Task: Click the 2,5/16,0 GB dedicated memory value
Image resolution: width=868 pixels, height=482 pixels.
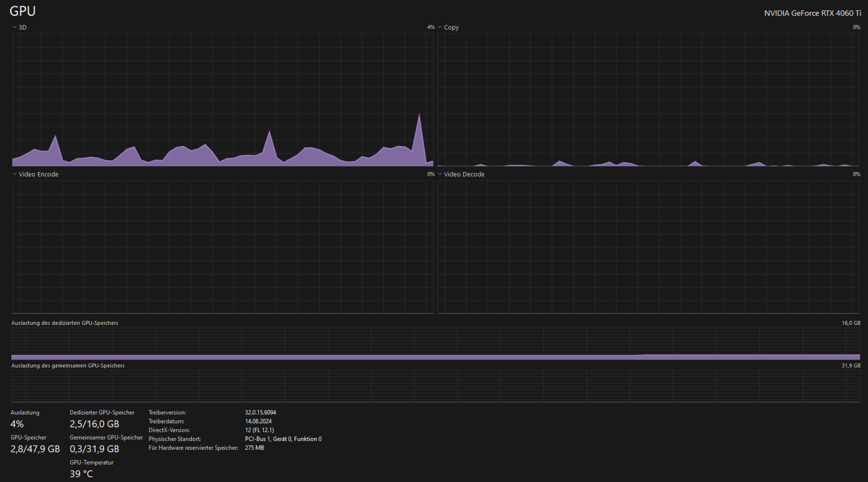Action: (x=94, y=424)
